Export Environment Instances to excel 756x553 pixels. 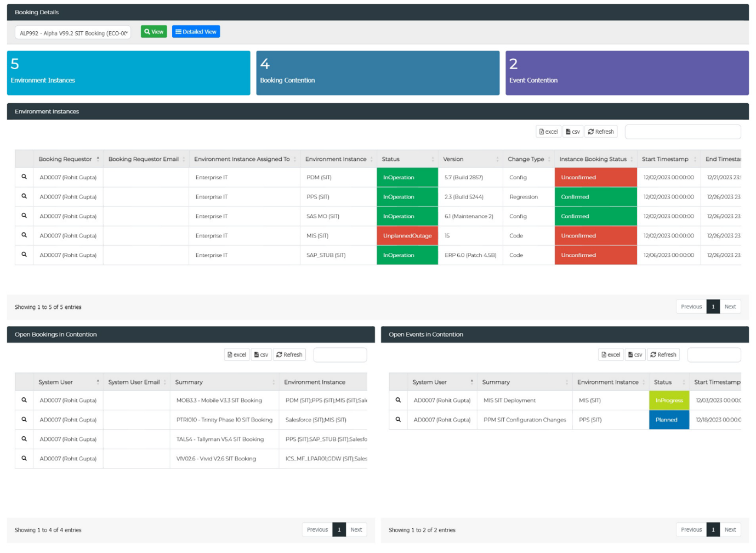(548, 132)
